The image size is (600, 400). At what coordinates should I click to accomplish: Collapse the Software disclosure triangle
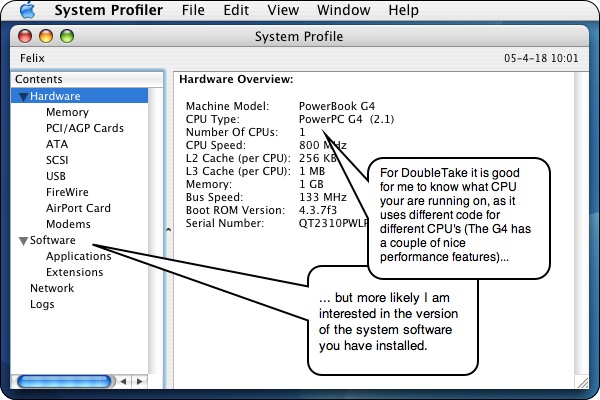coord(23,241)
